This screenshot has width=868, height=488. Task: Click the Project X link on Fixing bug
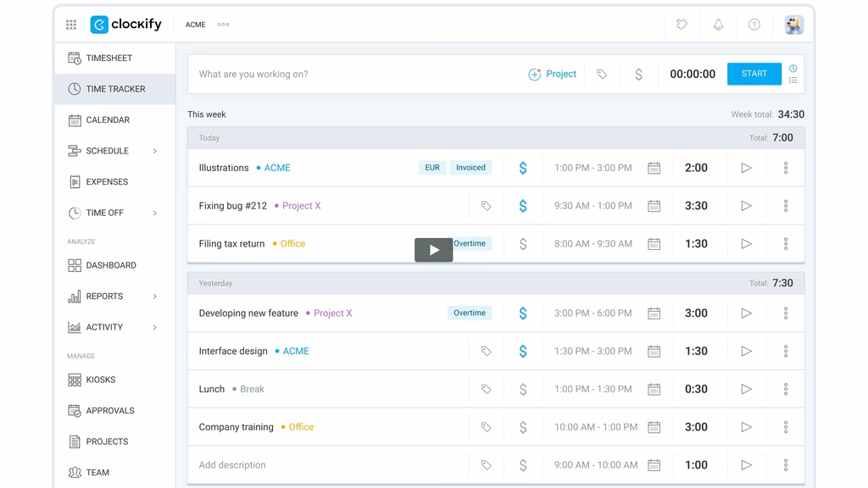[x=301, y=206]
